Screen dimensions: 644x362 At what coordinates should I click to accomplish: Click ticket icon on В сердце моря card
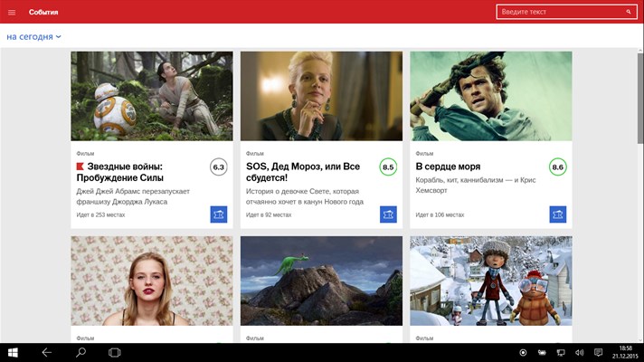coord(558,214)
